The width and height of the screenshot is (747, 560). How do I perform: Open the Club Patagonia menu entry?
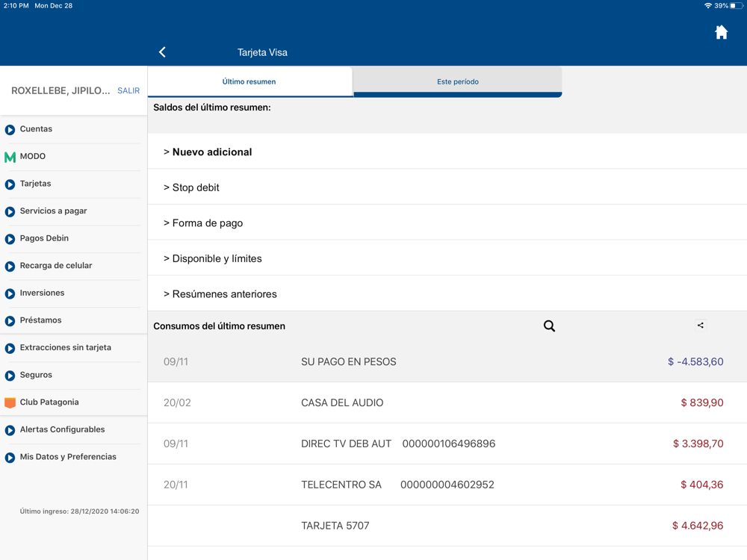[x=74, y=402]
